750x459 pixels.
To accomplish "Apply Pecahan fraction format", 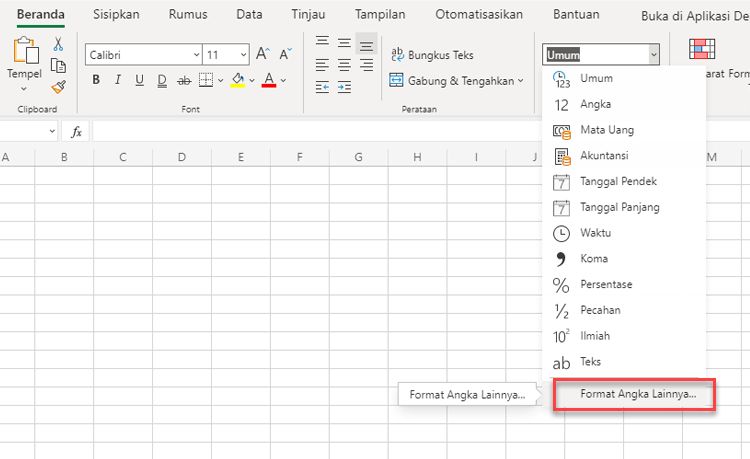I will click(x=624, y=311).
